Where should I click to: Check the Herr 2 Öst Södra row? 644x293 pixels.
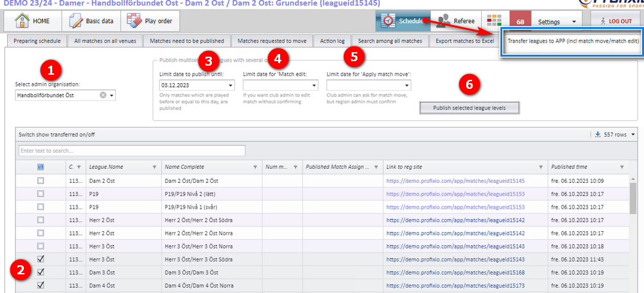[41, 220]
